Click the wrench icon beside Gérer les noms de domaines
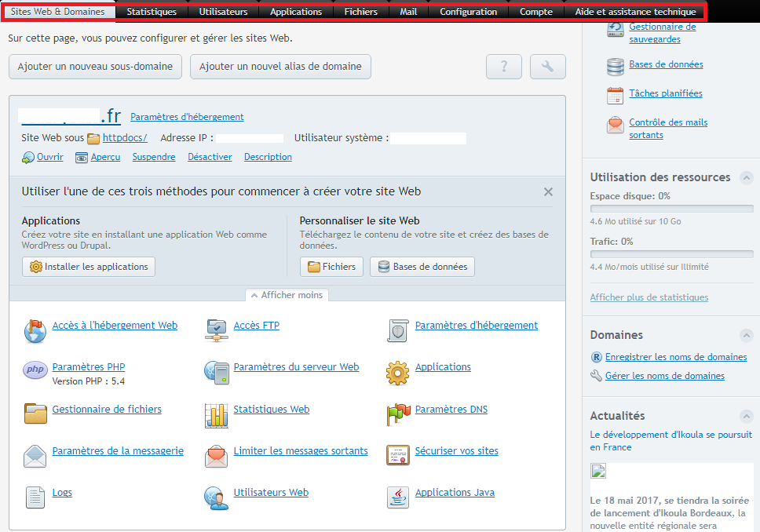 coord(596,376)
